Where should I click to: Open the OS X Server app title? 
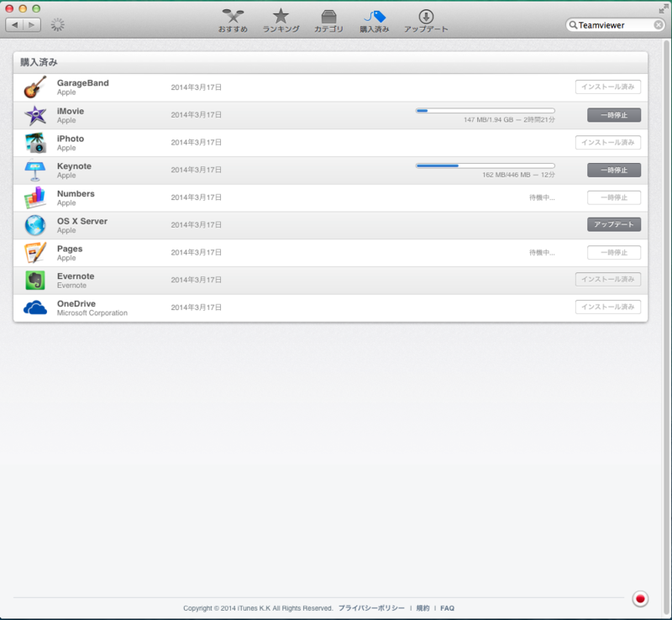tap(82, 221)
